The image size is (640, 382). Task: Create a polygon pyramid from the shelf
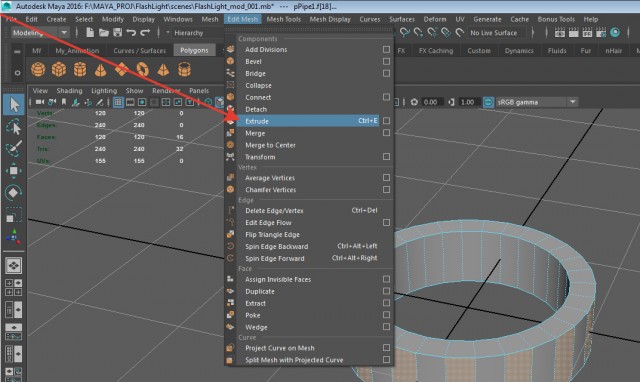[163, 69]
